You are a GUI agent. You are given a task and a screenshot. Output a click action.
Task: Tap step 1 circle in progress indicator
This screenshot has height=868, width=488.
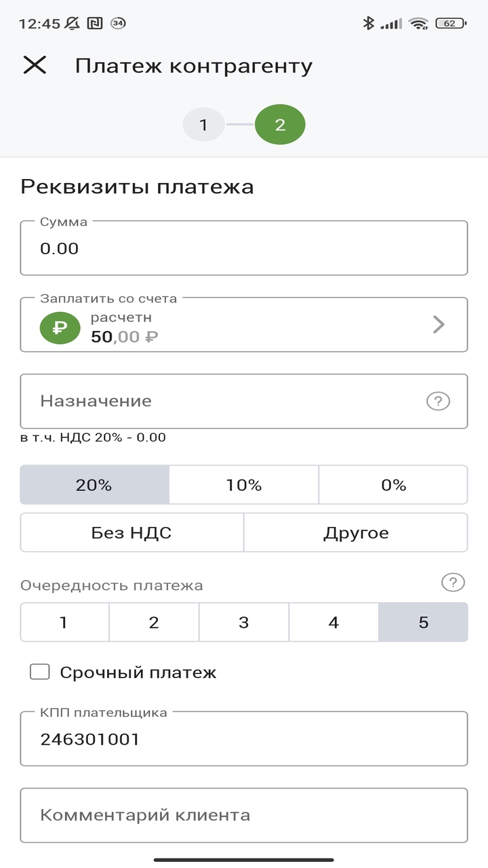[203, 125]
